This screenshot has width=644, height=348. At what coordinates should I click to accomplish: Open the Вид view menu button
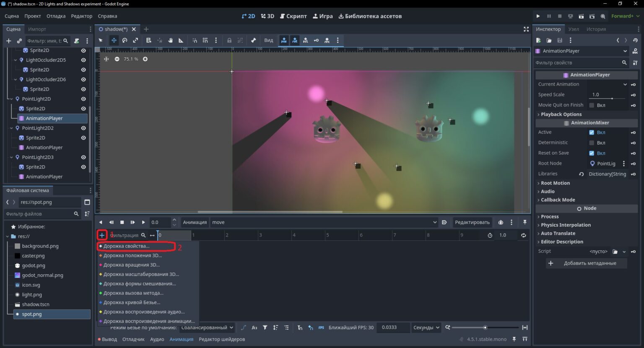(269, 40)
